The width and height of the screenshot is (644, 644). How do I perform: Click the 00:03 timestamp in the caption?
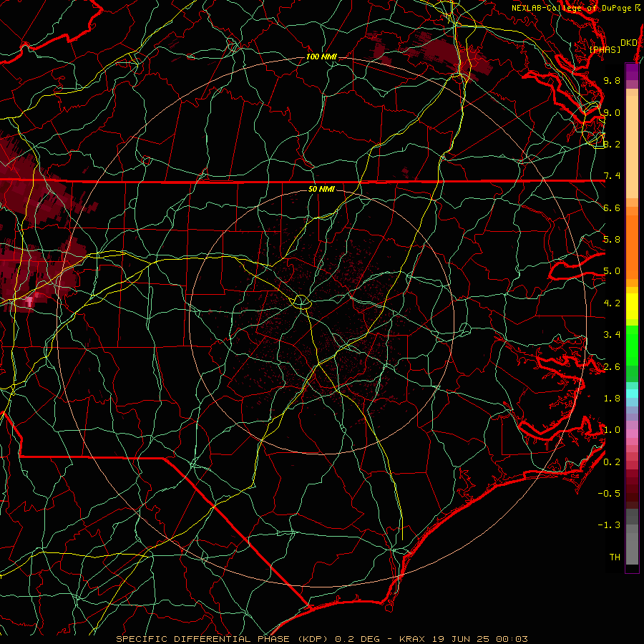[512, 639]
